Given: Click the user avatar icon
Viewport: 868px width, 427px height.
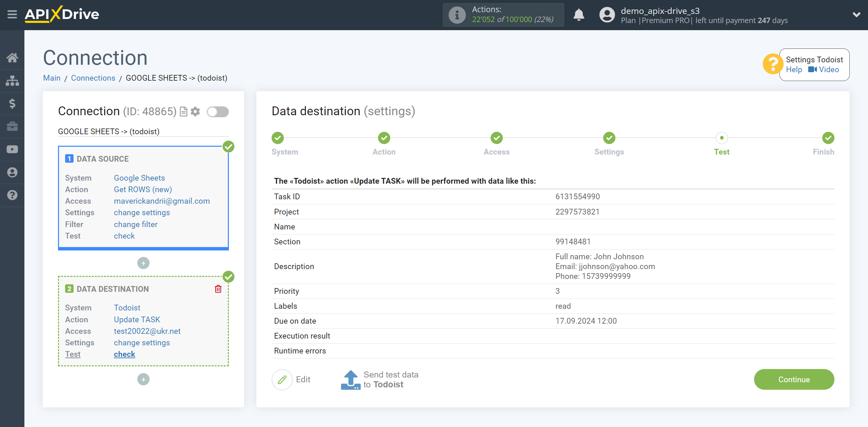Looking at the screenshot, I should [x=607, y=15].
